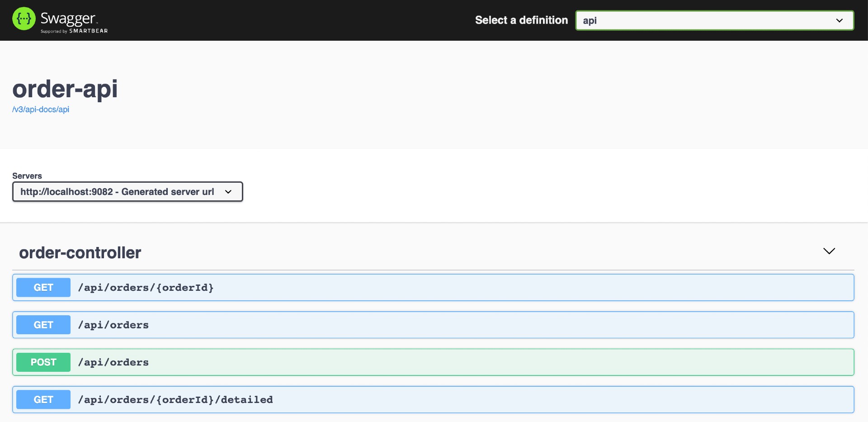Click the order-controller section title
Viewport: 868px width, 422px height.
point(80,252)
